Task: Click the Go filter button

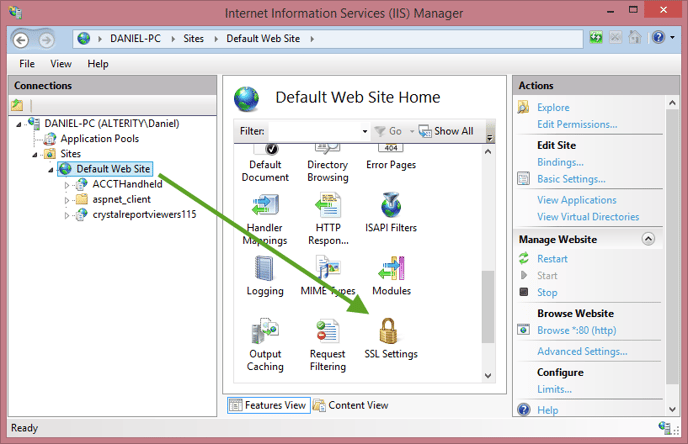Action: [x=389, y=131]
